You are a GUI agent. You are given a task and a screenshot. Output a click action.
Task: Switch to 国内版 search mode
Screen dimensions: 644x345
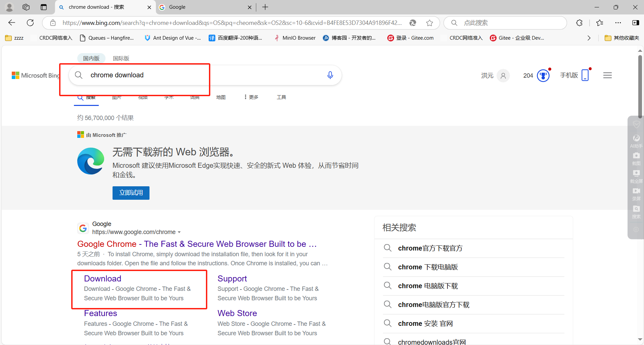click(91, 58)
